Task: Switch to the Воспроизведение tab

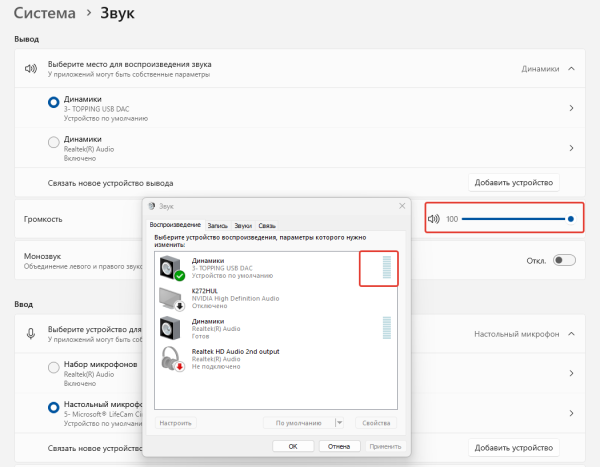Action: 175,225
